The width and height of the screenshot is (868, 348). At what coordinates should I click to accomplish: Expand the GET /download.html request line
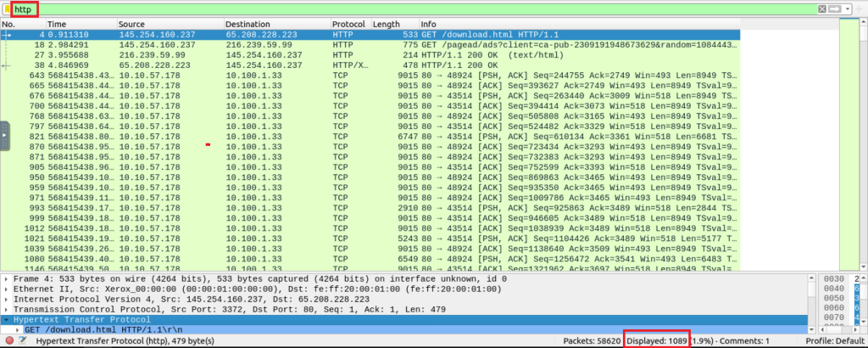click(19, 329)
